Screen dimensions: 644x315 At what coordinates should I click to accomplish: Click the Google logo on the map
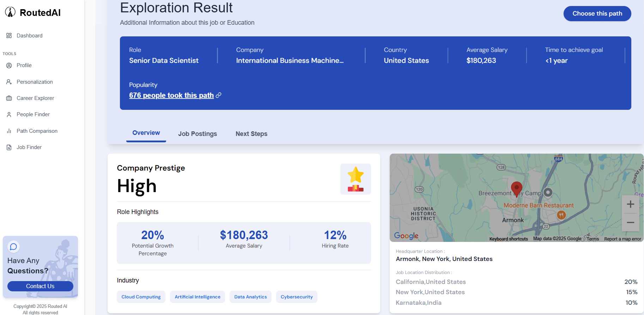tap(406, 236)
